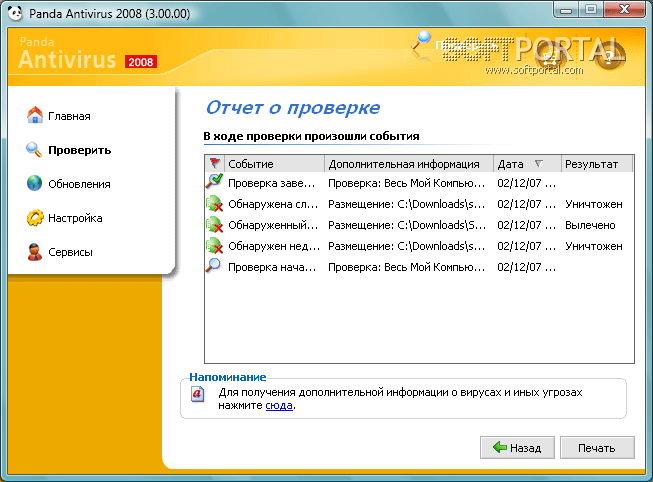Click info cell of Проверка заве… row

pos(407,183)
